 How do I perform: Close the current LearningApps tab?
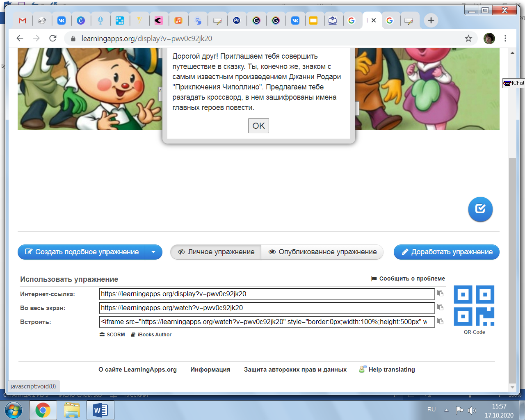click(x=374, y=21)
